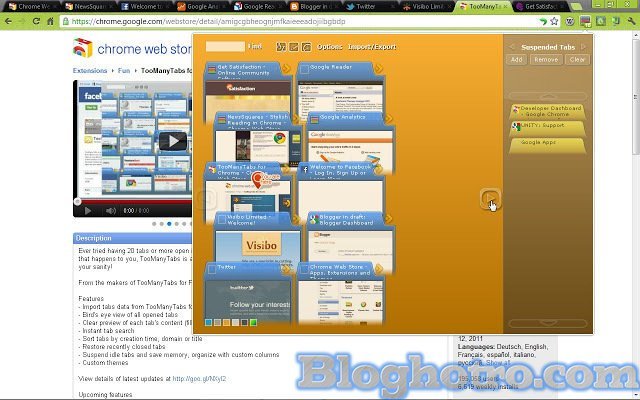This screenshot has width=640, height=400.
Task: Click Clear button in Suspended Tabs
Action: tap(577, 60)
